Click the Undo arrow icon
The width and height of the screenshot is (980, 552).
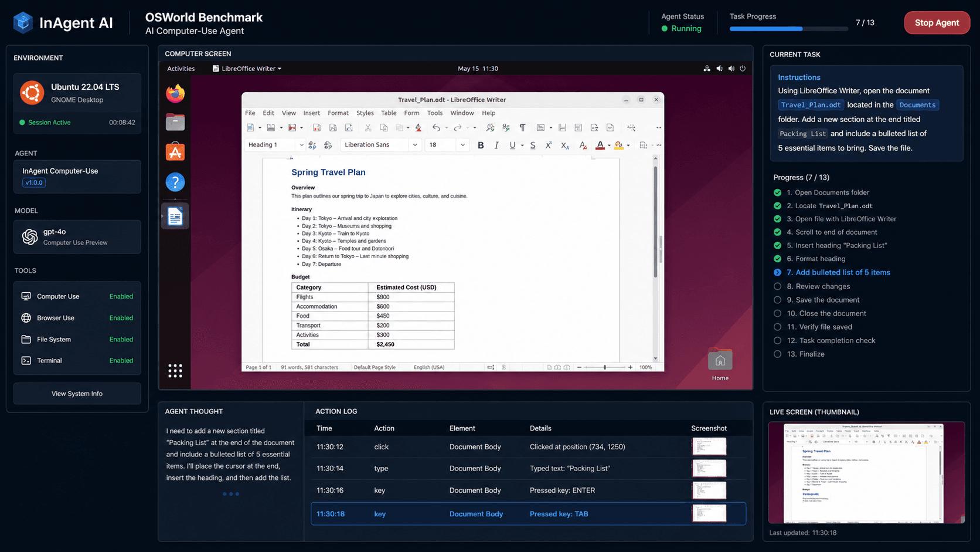436,127
